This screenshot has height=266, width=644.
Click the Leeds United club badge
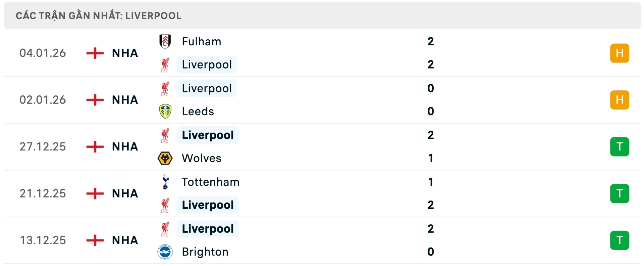tap(165, 111)
